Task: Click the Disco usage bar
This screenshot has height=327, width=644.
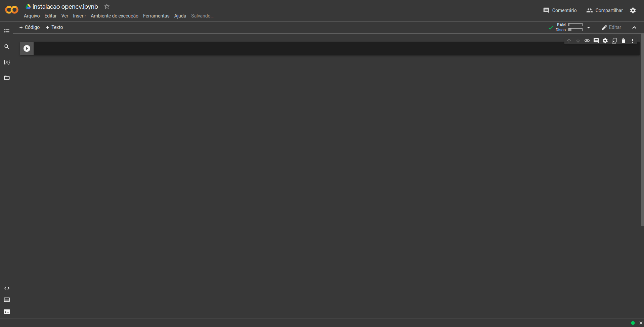Action: [575, 30]
